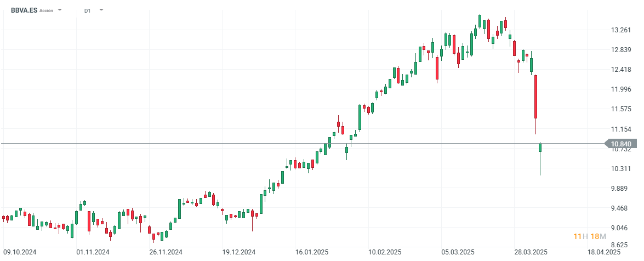Click the BBVA.ES ticker name

coord(24,10)
